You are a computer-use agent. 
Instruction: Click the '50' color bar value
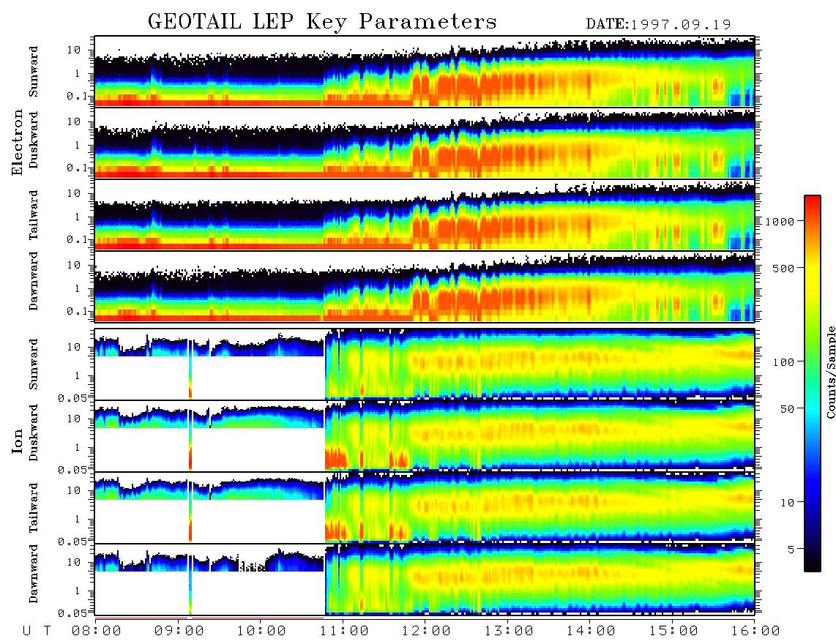[x=787, y=409]
